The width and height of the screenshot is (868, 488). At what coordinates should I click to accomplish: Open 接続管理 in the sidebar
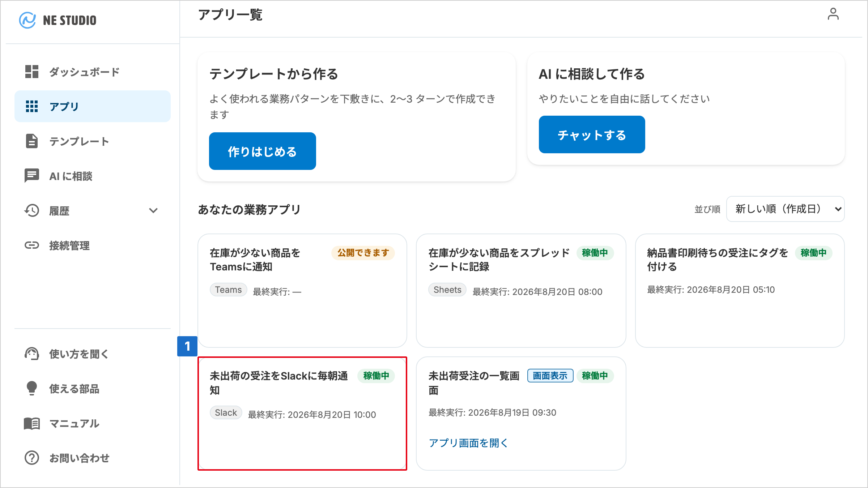tap(93, 245)
